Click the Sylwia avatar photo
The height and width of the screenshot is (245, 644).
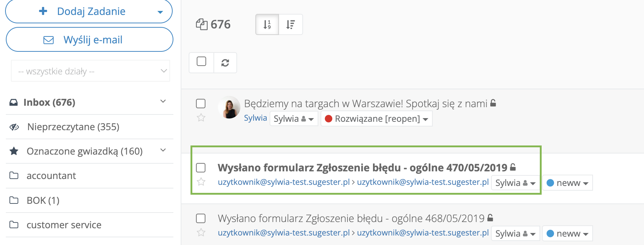(229, 108)
